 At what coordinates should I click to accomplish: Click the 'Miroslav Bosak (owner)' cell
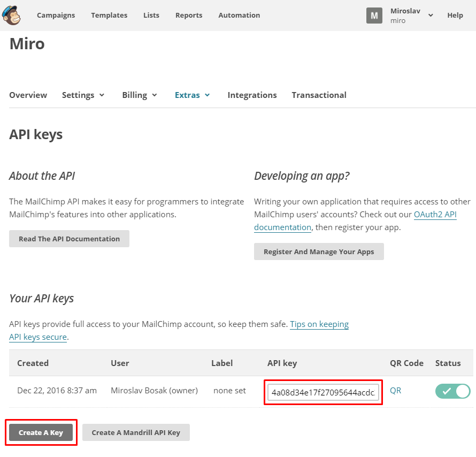(154, 391)
